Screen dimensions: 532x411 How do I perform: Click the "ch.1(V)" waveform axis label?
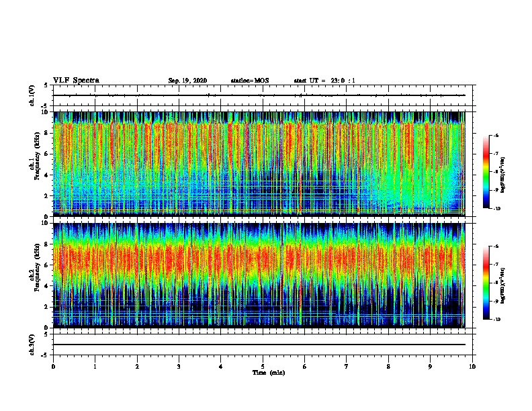point(32,95)
